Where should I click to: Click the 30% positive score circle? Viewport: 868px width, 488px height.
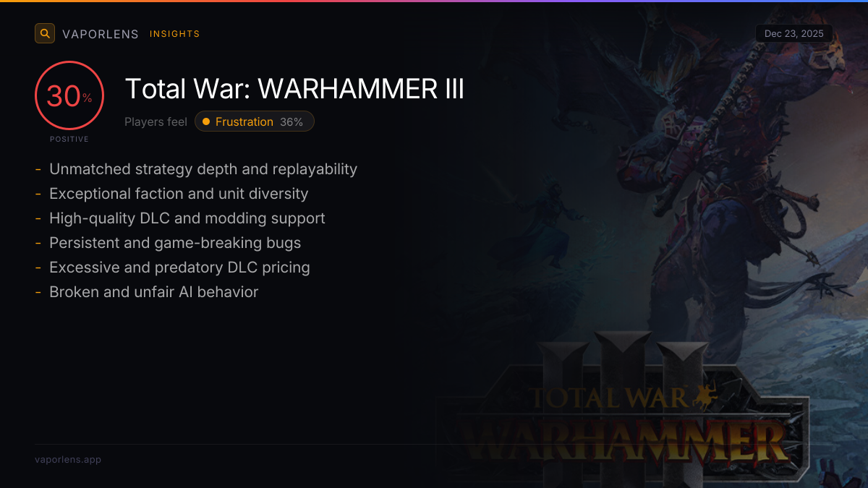coord(69,96)
